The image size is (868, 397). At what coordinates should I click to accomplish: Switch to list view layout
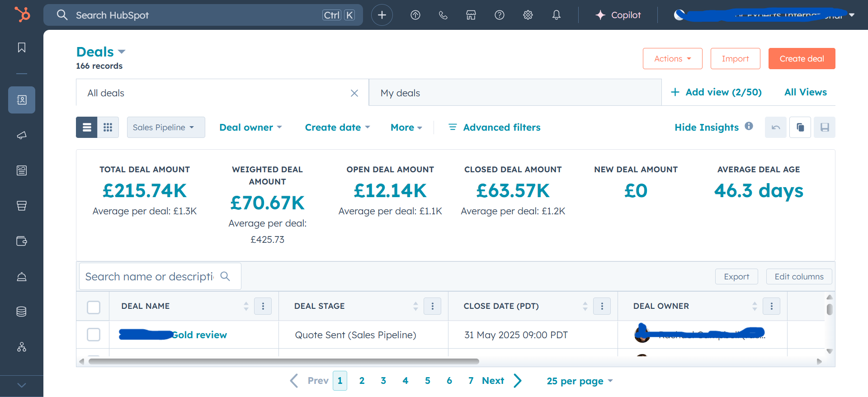coord(86,128)
